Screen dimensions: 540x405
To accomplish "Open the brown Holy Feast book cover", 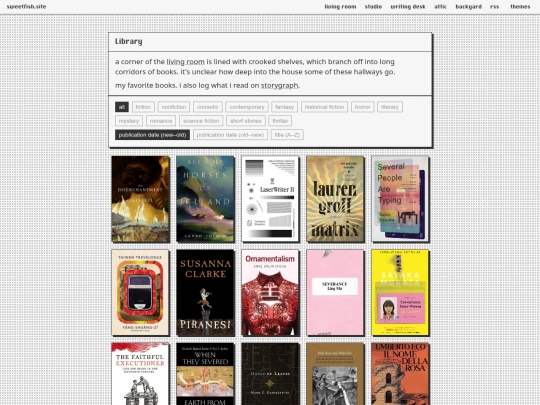I will 335,374.
